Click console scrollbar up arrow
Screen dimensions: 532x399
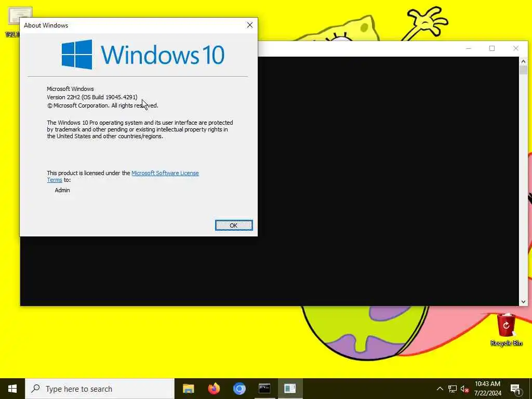(x=523, y=61)
